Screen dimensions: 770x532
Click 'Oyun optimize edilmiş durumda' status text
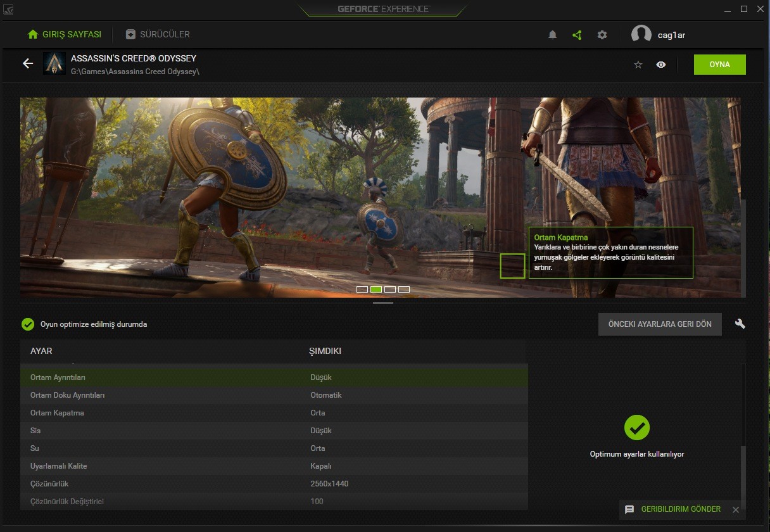94,324
